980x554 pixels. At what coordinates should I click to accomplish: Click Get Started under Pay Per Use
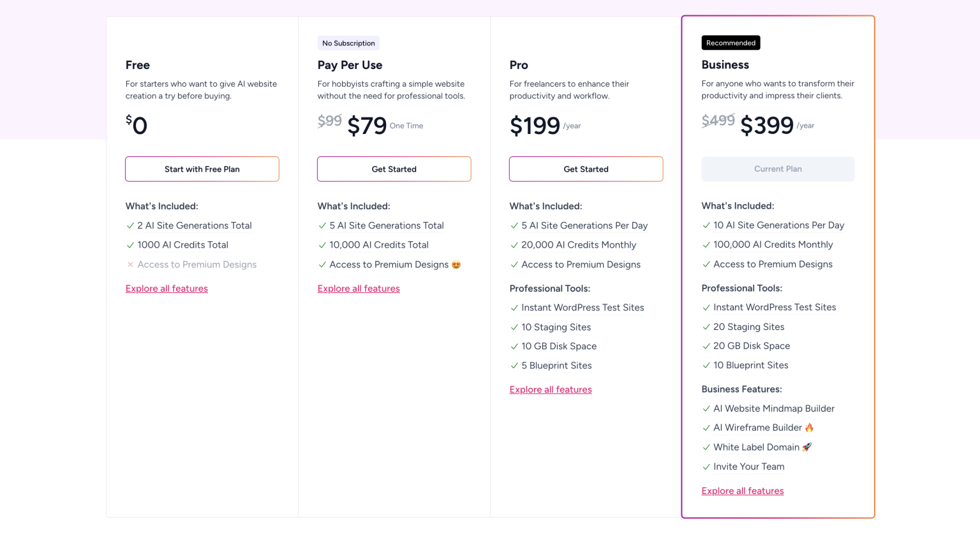[394, 169]
